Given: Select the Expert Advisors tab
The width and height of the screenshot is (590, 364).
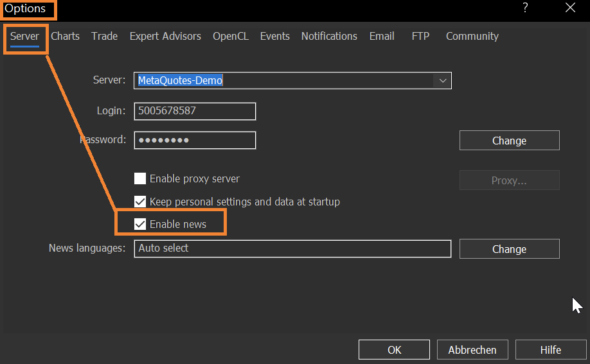Looking at the screenshot, I should click(x=165, y=36).
